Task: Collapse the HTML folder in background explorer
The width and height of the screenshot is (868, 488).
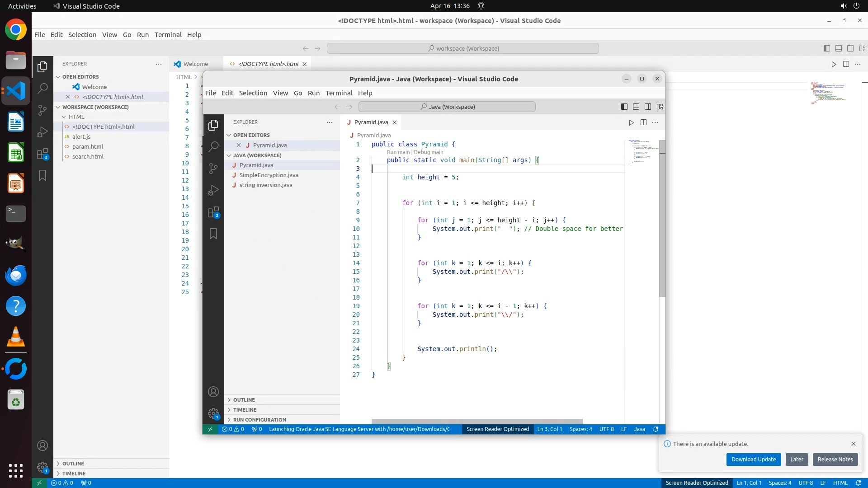Action: pos(76,117)
